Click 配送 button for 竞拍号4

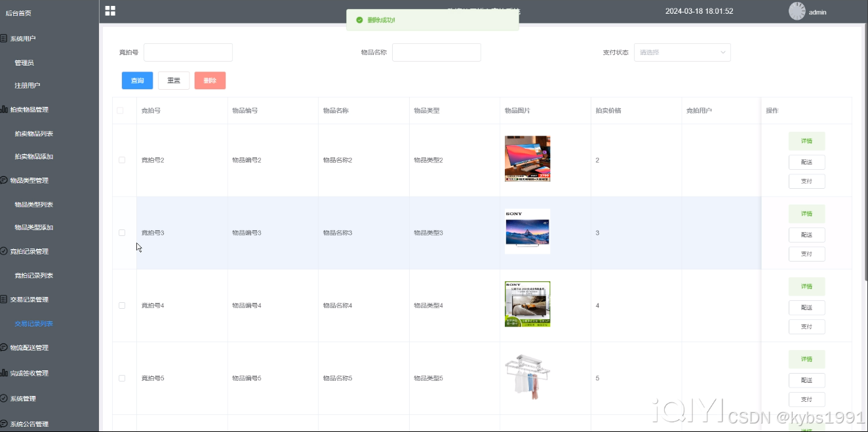point(806,307)
